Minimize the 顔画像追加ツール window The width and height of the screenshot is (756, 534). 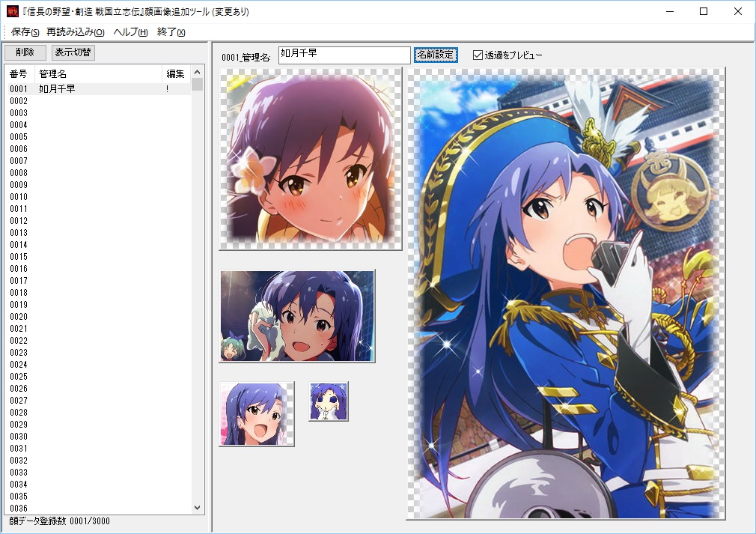tap(670, 11)
